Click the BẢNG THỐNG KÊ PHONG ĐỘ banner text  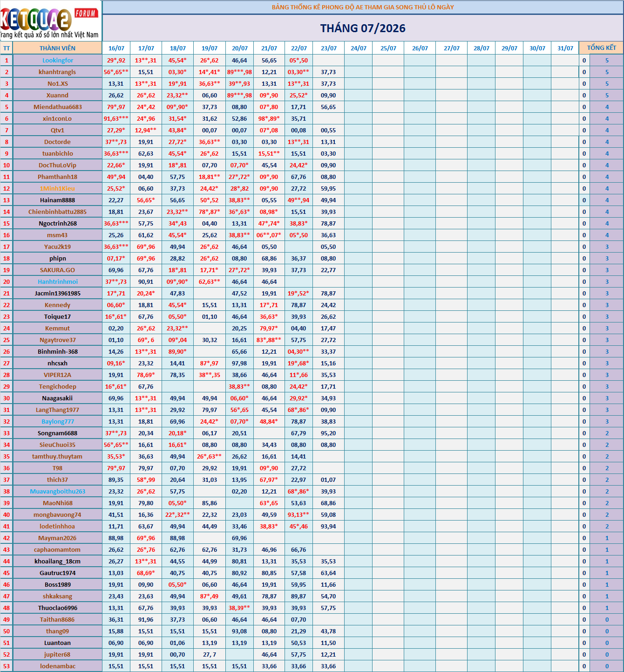click(363, 7)
